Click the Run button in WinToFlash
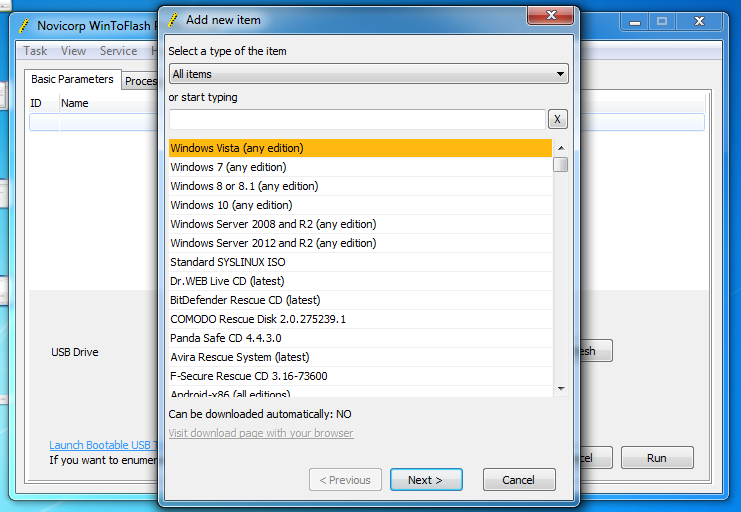The height and width of the screenshot is (512, 741). [657, 458]
